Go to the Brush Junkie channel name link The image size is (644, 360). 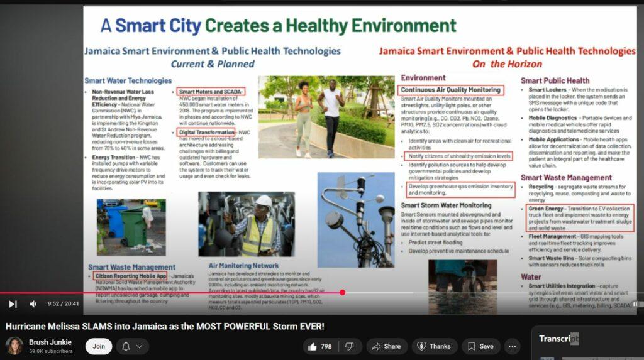[x=50, y=342]
